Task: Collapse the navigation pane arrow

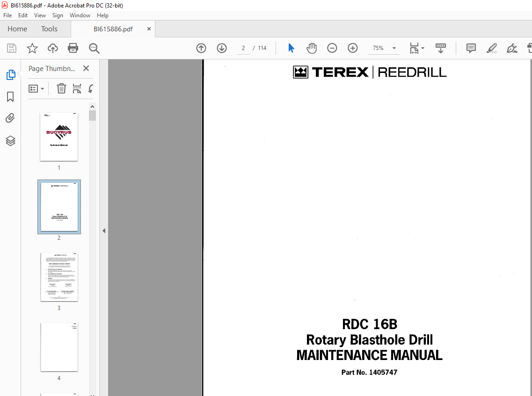Action: [x=104, y=231]
